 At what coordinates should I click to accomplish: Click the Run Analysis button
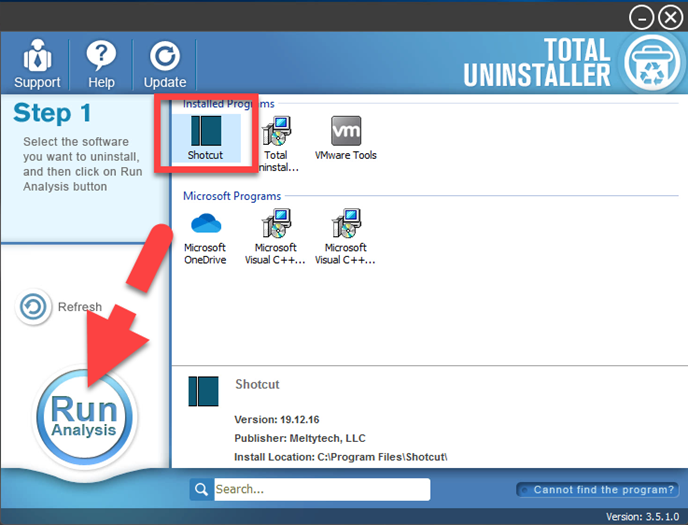85,416
